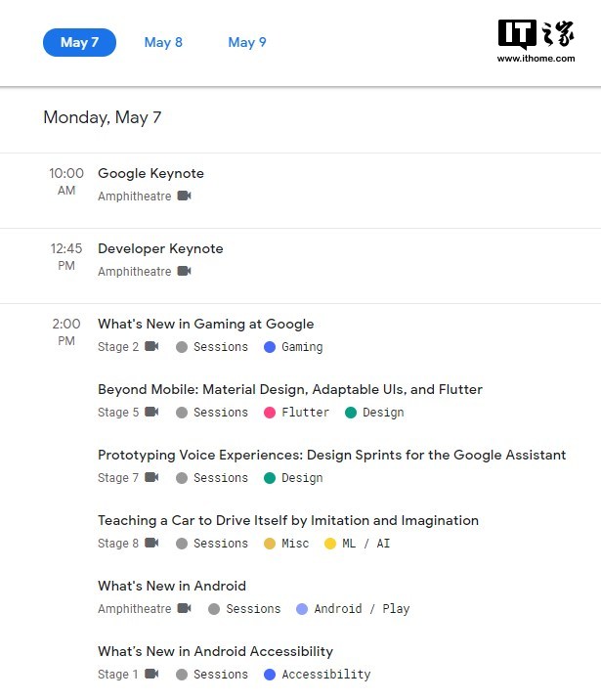Image resolution: width=601 pixels, height=700 pixels.
Task: Click the Gaming tag label
Action: click(302, 347)
